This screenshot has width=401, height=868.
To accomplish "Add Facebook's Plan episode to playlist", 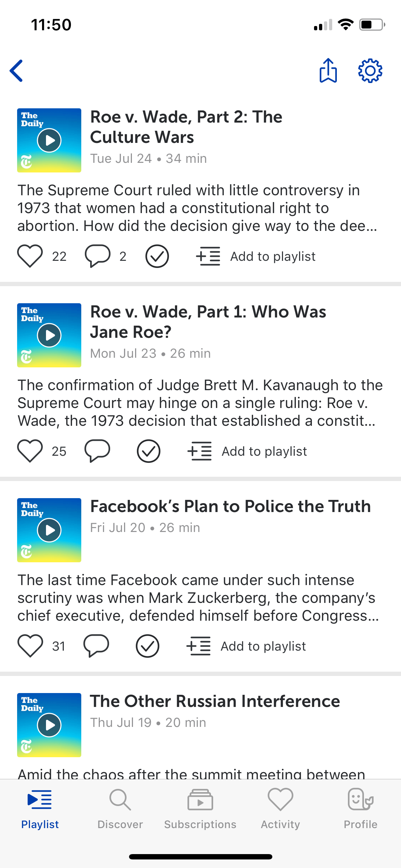I will [x=246, y=646].
